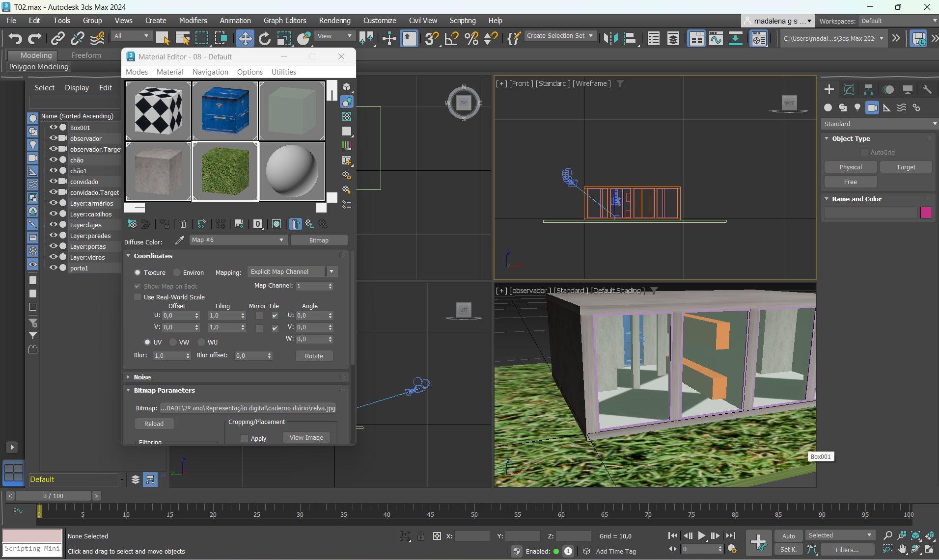The width and height of the screenshot is (939, 560).
Task: Open the Utilities menu in Material Editor
Action: (x=283, y=72)
